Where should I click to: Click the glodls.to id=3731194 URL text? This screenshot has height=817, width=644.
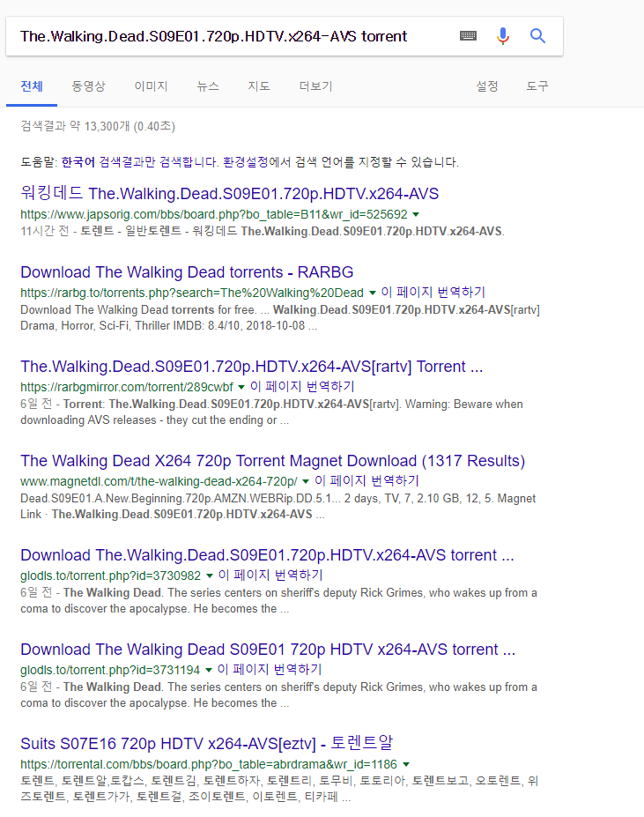click(x=110, y=670)
